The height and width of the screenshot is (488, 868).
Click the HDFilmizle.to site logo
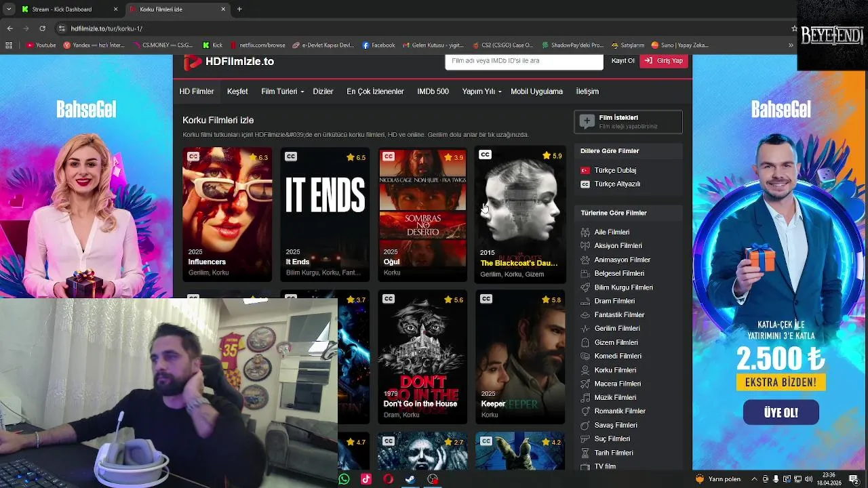pyautogui.click(x=229, y=62)
